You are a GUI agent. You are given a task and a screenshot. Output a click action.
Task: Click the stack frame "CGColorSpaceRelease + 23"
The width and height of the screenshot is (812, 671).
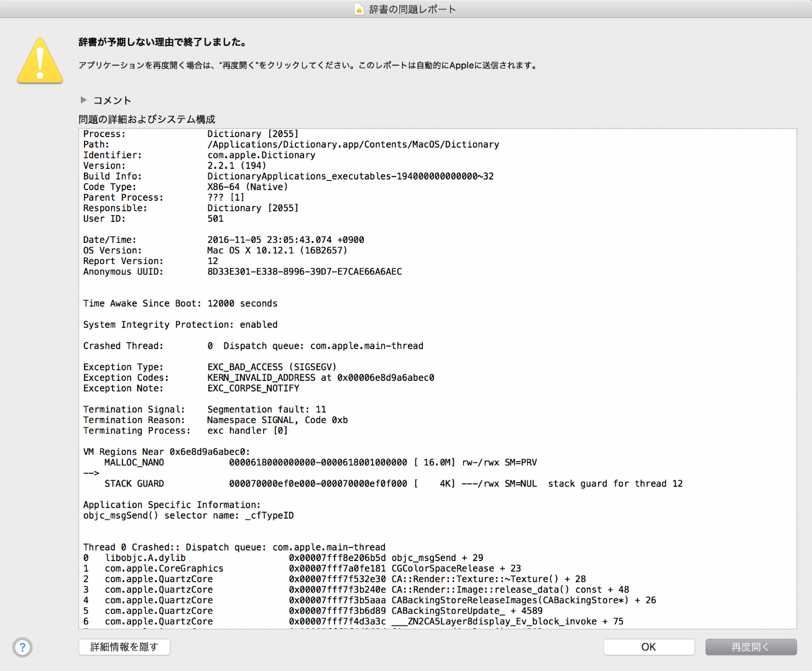tap(456, 568)
